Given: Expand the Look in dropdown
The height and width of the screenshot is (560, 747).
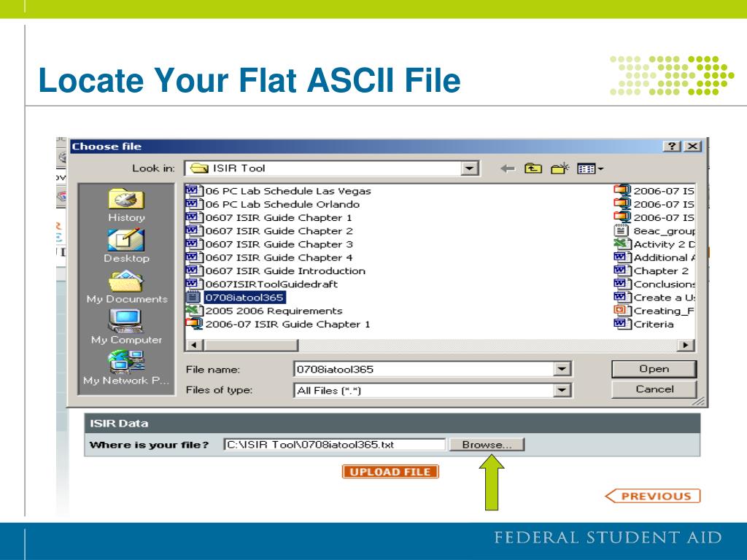Looking at the screenshot, I should click(x=469, y=168).
